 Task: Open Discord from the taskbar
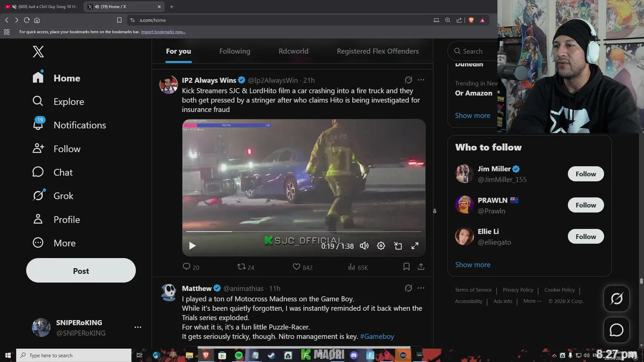(x=354, y=355)
